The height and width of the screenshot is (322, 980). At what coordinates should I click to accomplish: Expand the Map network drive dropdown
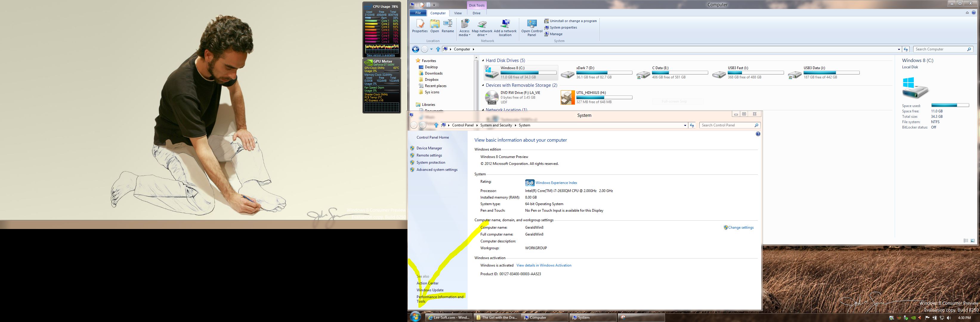click(x=486, y=35)
